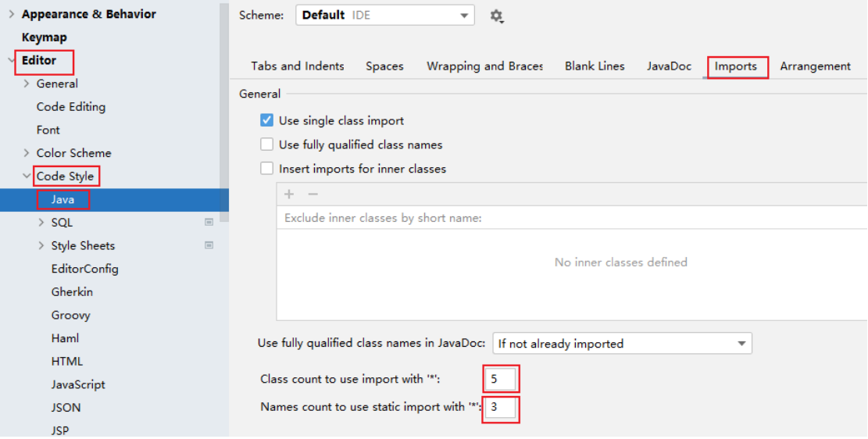
Task: Click the plus icon to add inner class
Action: point(289,195)
